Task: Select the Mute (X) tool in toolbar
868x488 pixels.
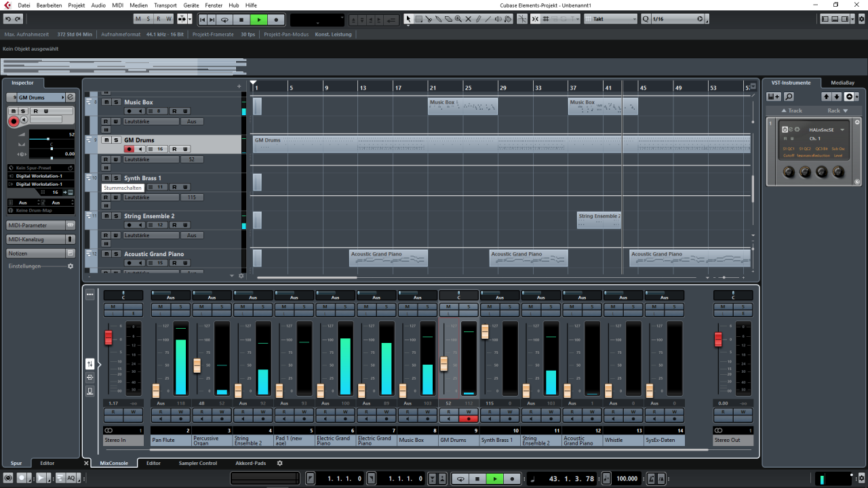Action: (x=468, y=19)
